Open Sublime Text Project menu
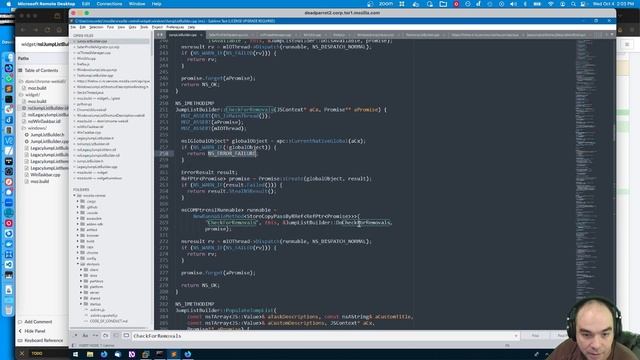 pos(157,27)
